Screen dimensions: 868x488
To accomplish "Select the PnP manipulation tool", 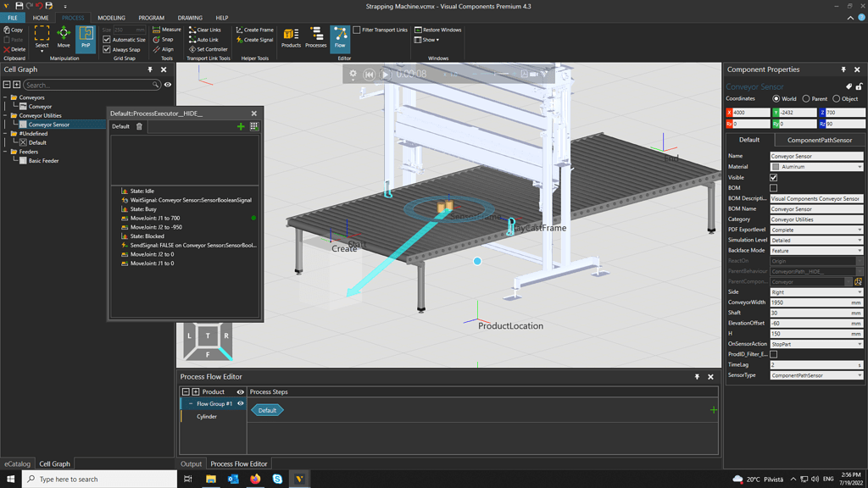I will coord(86,37).
